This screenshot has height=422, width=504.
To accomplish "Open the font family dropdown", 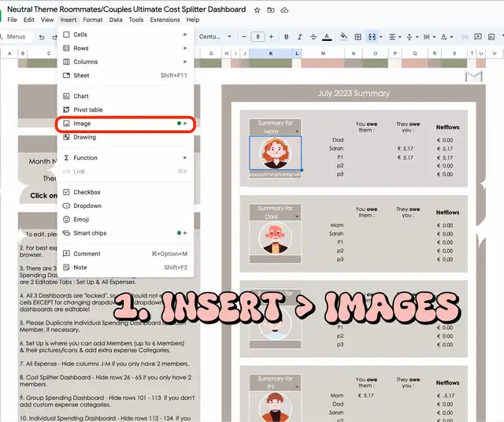I will point(214,36).
